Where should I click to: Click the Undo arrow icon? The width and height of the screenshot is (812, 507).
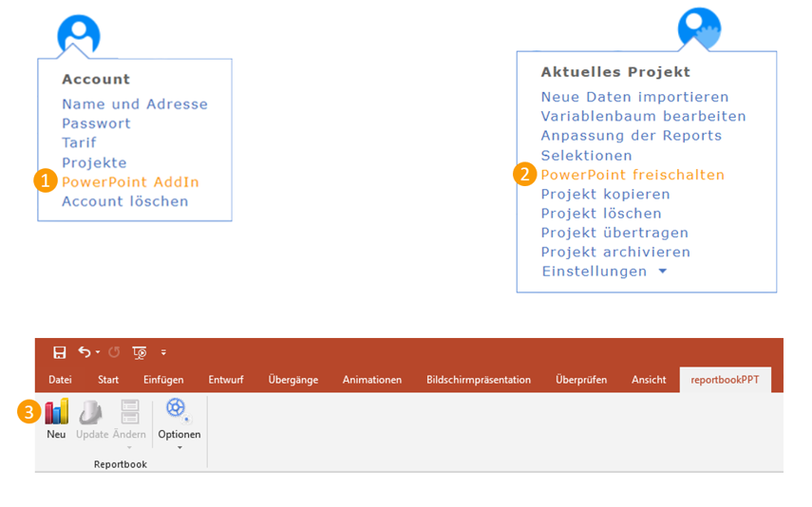click(85, 352)
